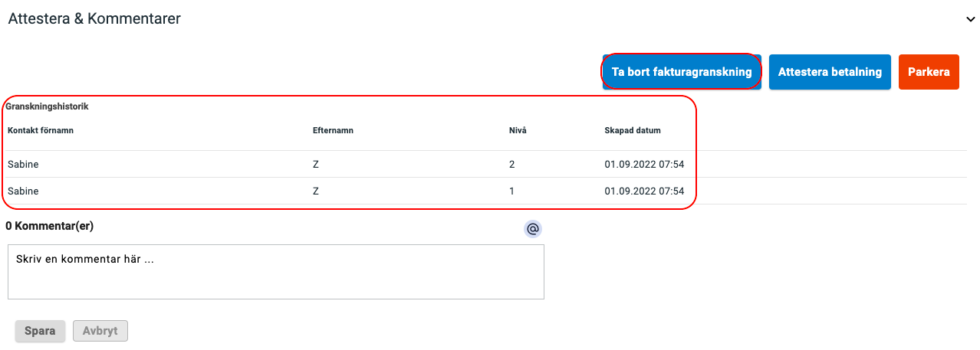Screen dimensions: 980x350
Task: Click into the comment text field
Action: pos(276,272)
